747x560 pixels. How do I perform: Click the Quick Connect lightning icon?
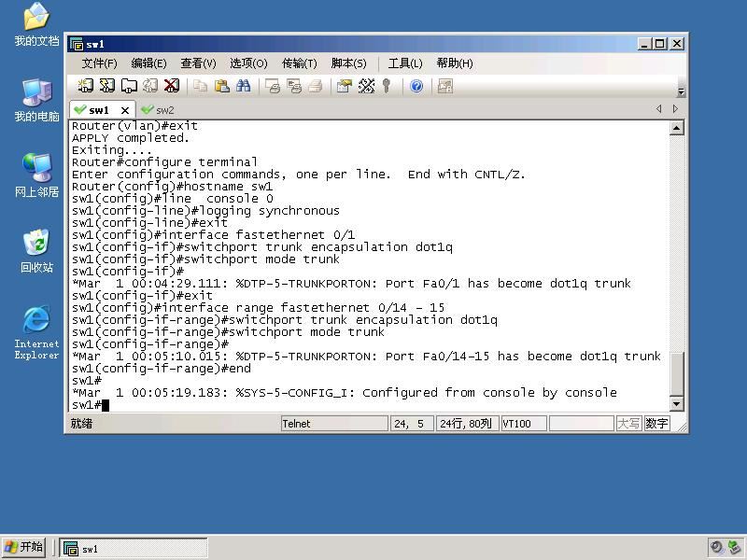[106, 86]
